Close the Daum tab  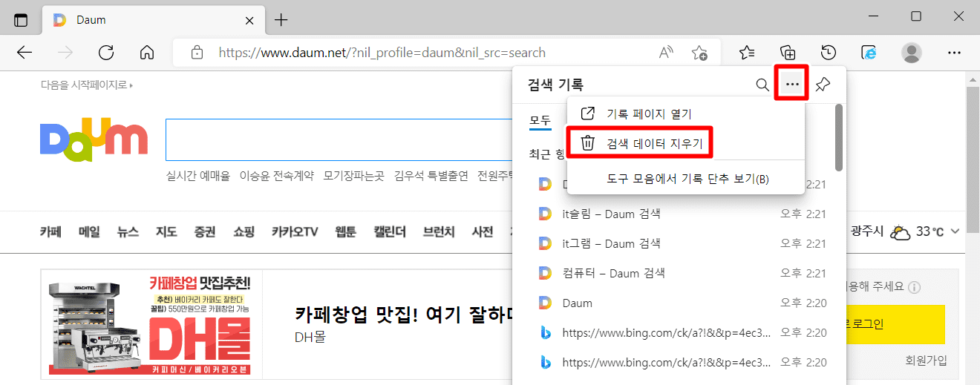pyautogui.click(x=250, y=20)
